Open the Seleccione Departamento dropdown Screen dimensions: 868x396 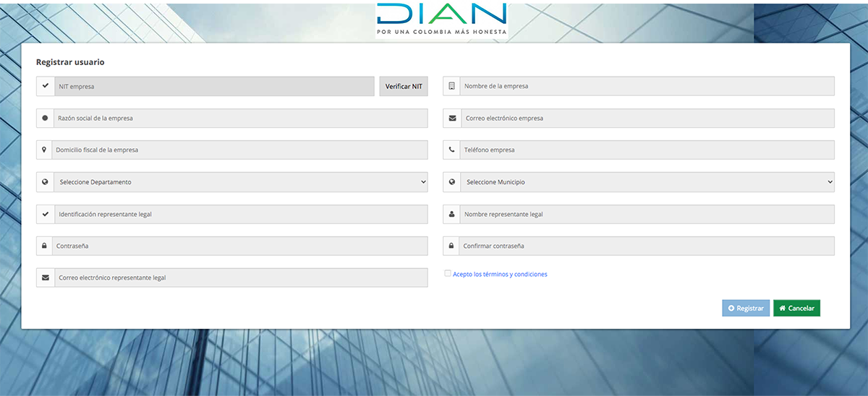click(241, 182)
